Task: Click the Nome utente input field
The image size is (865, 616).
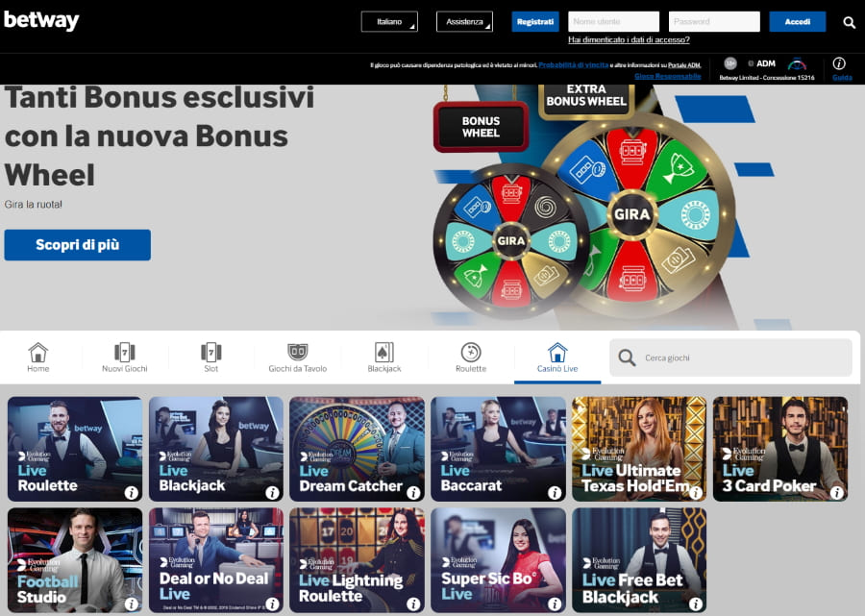Action: click(613, 21)
